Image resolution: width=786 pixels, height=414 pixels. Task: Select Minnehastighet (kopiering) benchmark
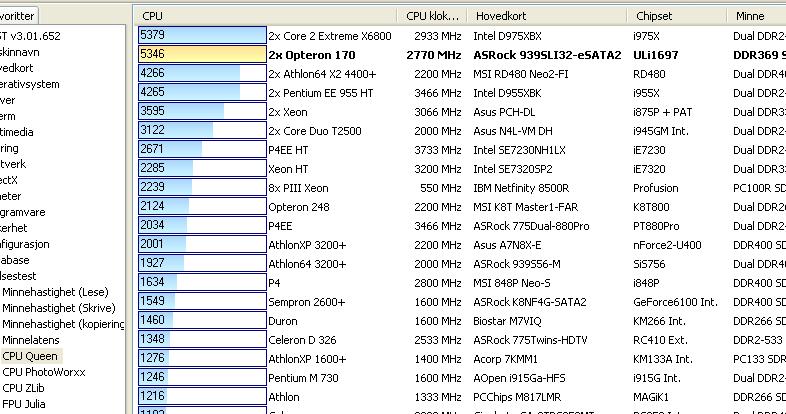pos(63,324)
